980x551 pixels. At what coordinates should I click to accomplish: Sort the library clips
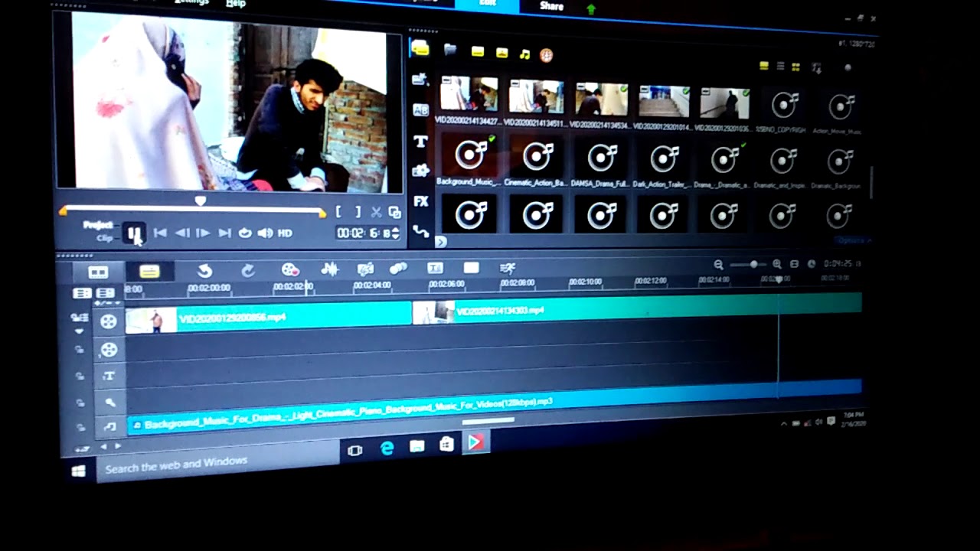[816, 68]
